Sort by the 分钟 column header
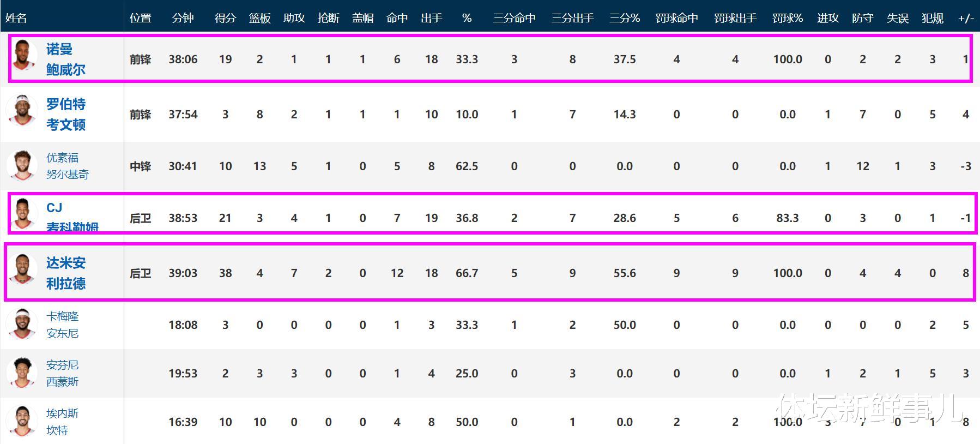The height and width of the screenshot is (444, 980). [183, 18]
